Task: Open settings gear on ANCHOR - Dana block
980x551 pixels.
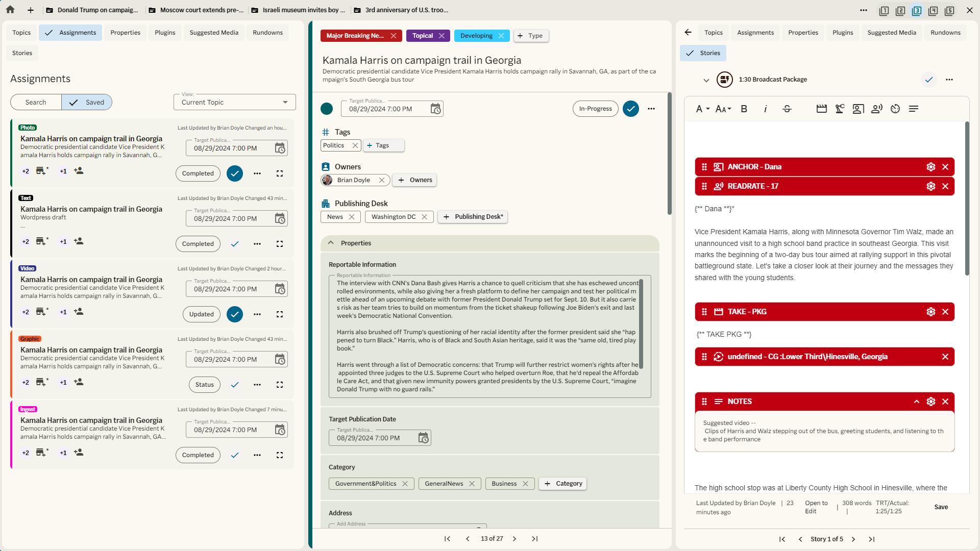Action: (x=930, y=167)
